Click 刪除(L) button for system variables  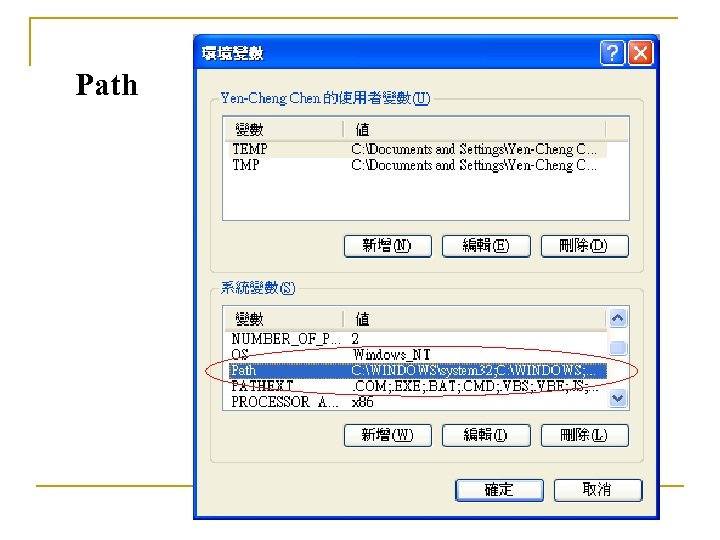pos(585,435)
